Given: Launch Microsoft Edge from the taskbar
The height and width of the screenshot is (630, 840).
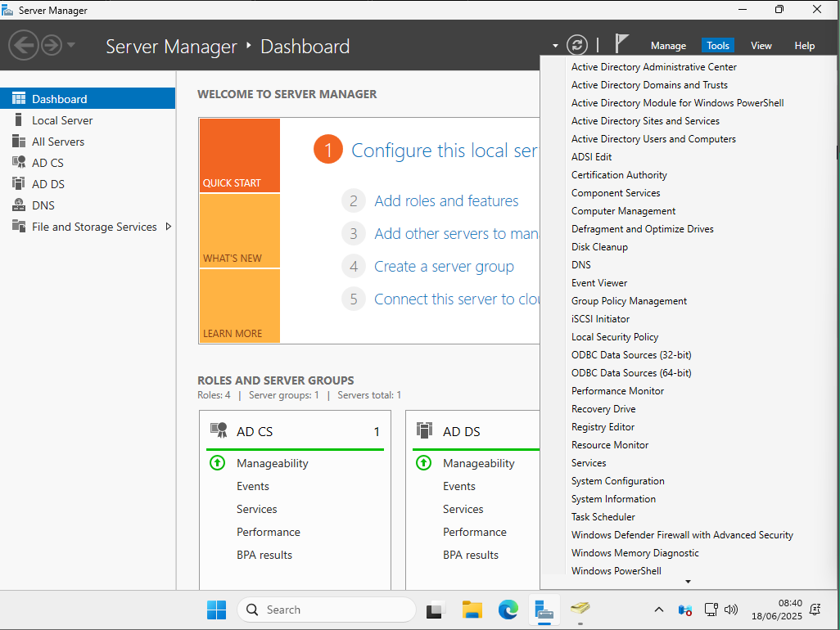Looking at the screenshot, I should 508,610.
